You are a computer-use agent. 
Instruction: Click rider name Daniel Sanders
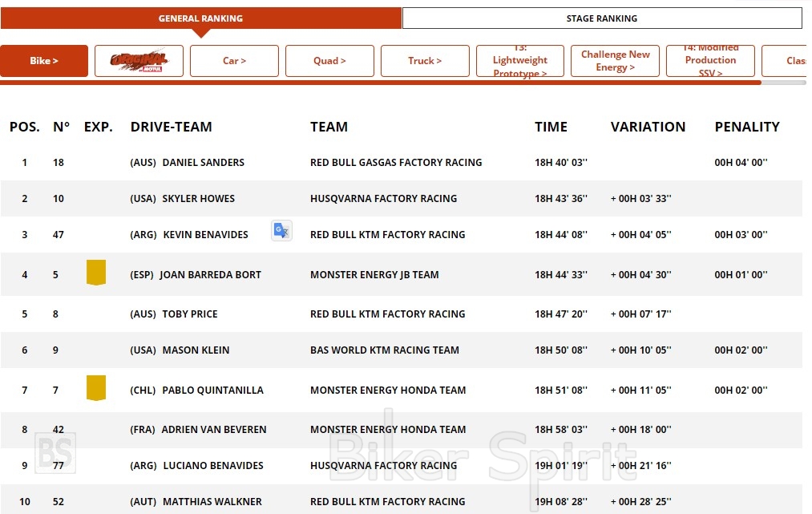point(203,163)
